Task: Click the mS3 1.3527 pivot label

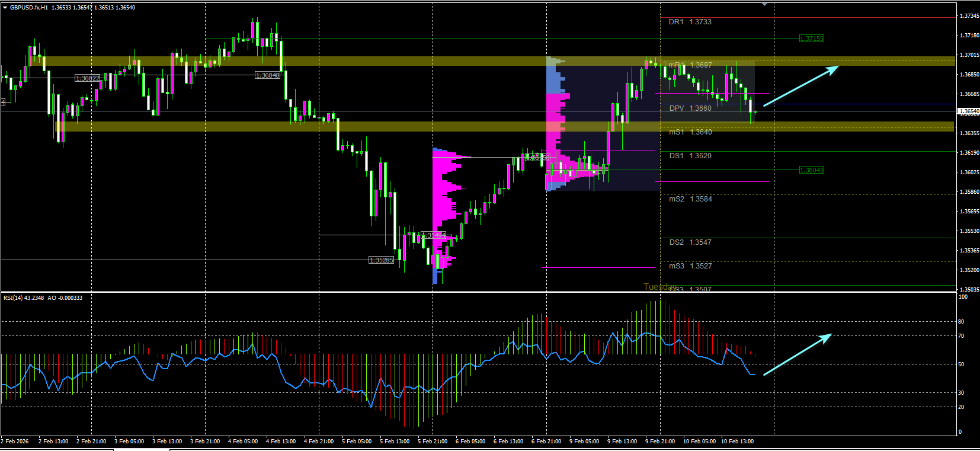Action: point(690,266)
